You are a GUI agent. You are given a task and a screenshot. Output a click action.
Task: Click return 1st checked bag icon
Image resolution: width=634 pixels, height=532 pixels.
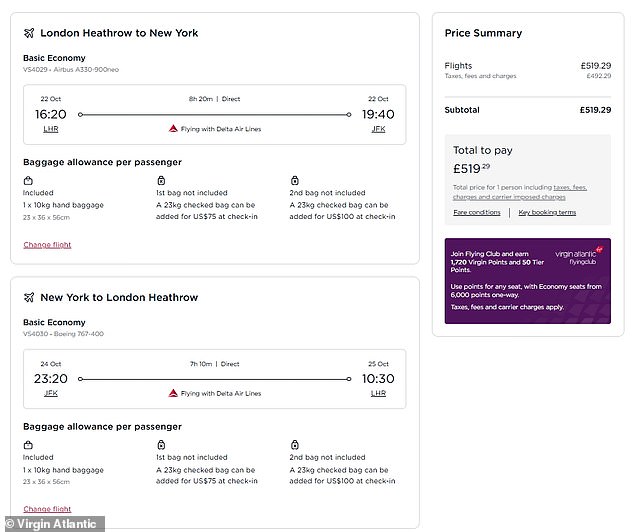click(x=161, y=445)
